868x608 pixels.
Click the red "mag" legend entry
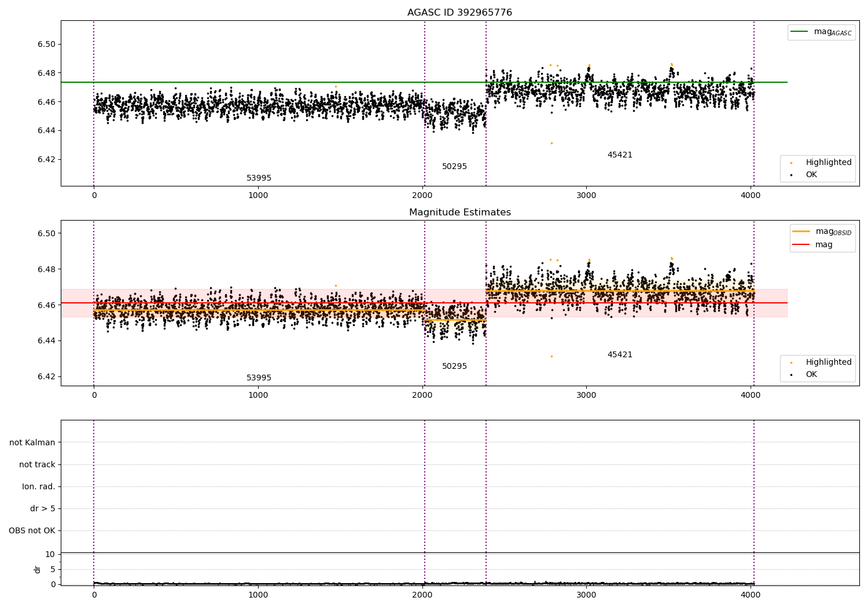(813, 244)
